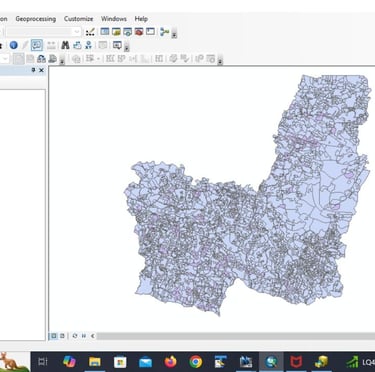375x372 pixels.
Task: Open the red ArcToolbox icon
Action: [139, 32]
